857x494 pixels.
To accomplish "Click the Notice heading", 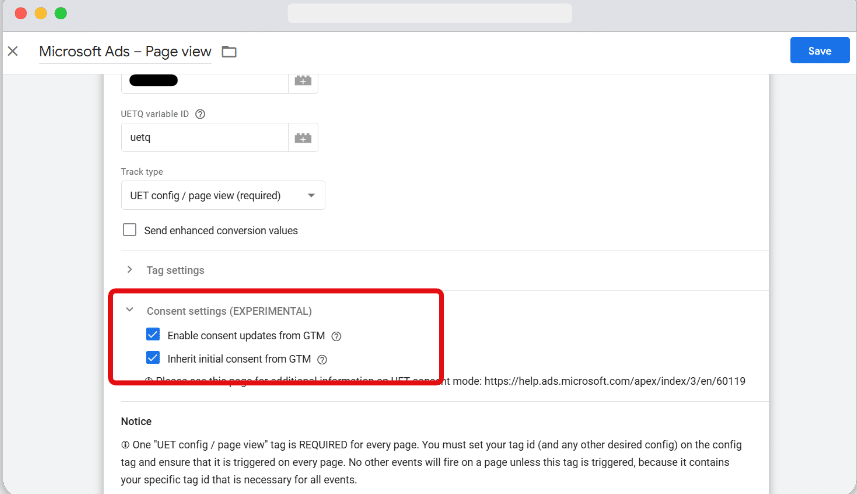I will pyautogui.click(x=136, y=421).
